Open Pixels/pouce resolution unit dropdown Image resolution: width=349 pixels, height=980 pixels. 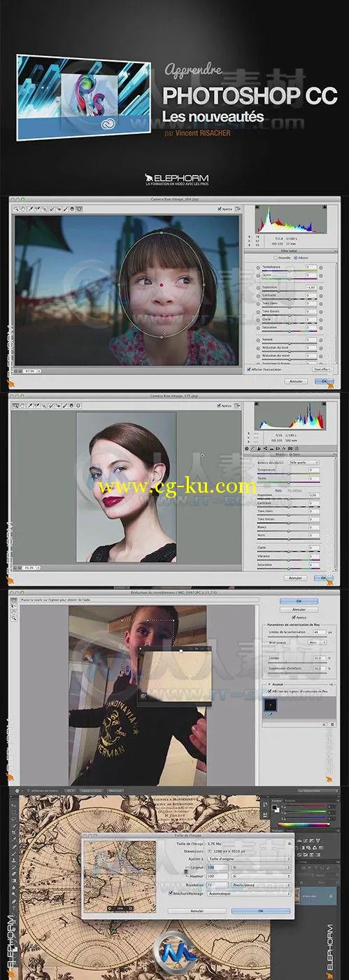point(262,885)
